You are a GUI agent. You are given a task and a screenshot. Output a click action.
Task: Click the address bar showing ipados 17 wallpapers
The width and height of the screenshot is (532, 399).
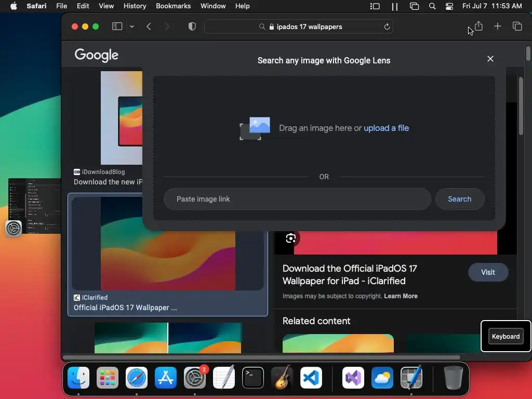pos(299,26)
